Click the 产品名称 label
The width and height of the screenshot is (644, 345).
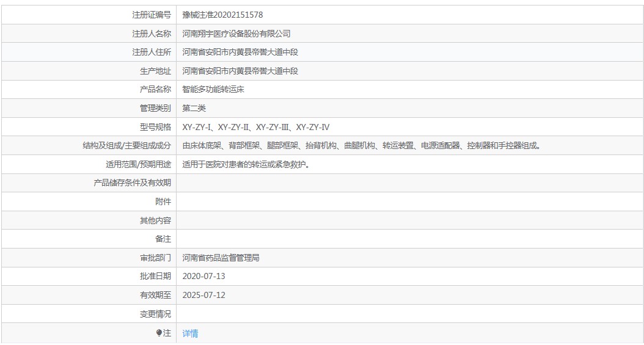click(155, 89)
